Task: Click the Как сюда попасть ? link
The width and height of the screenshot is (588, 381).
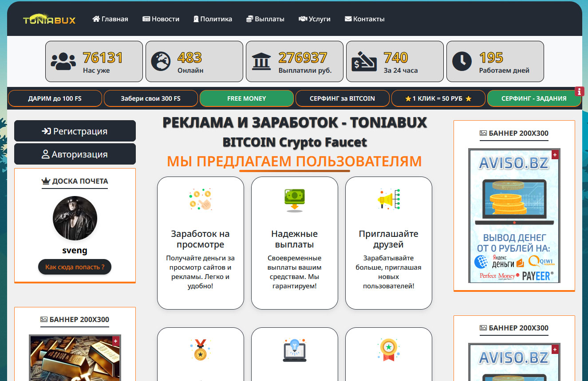Action: point(75,267)
